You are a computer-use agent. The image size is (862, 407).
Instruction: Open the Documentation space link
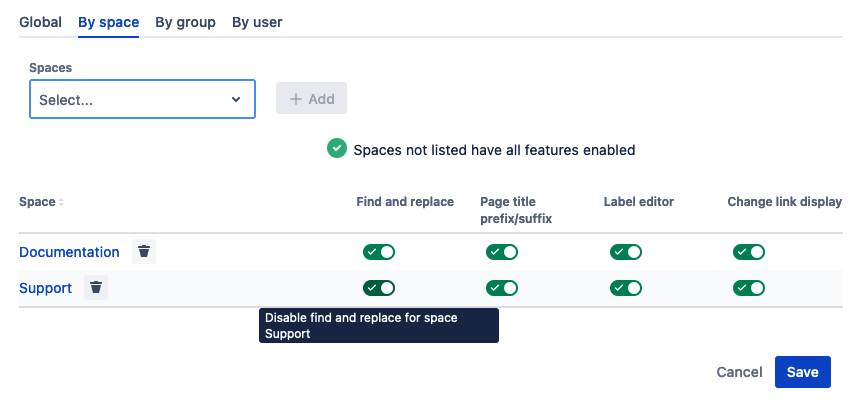69,252
